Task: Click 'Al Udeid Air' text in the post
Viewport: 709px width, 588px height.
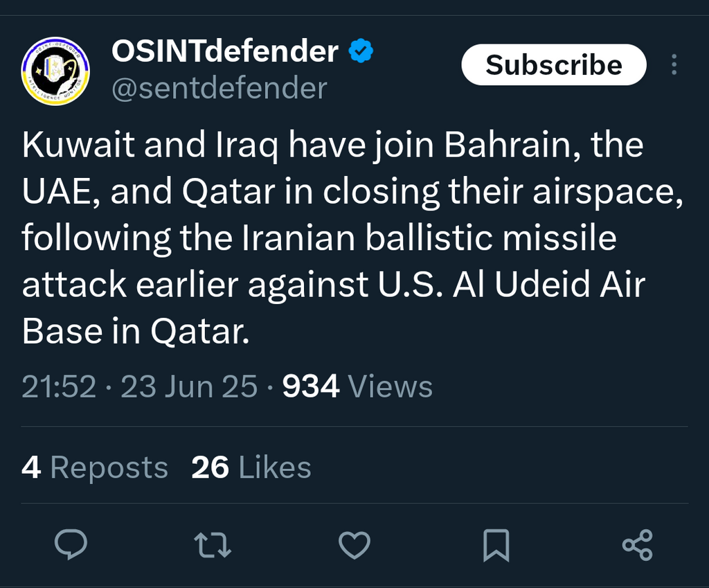Action: (x=549, y=285)
